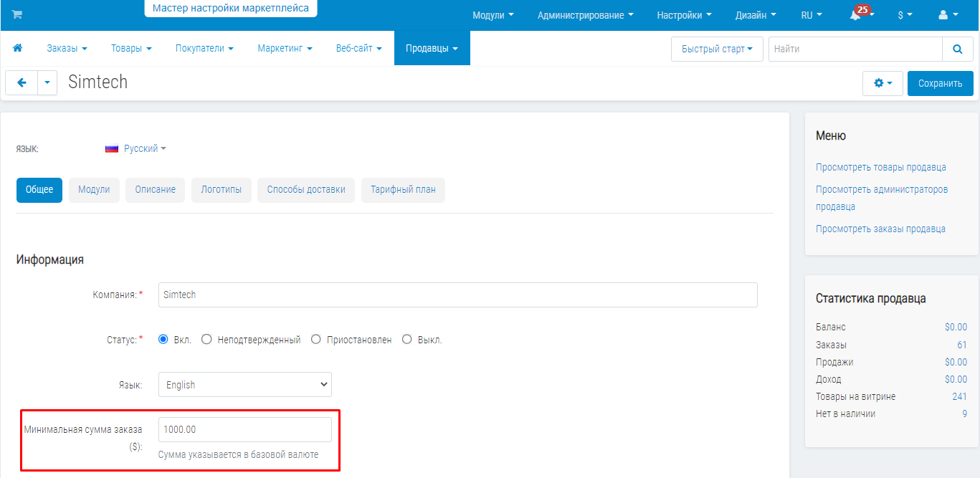The height and width of the screenshot is (478, 980).
Task: Click the 'Сохранить' button
Action: [x=941, y=83]
